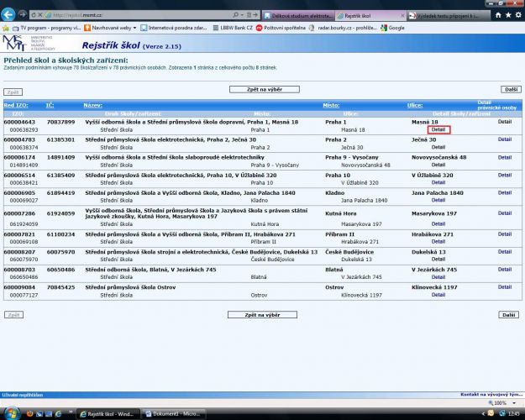Switch to Dálkové studium elektrotechnika tab
Screen dimensions: 525x420
[x=299, y=15]
